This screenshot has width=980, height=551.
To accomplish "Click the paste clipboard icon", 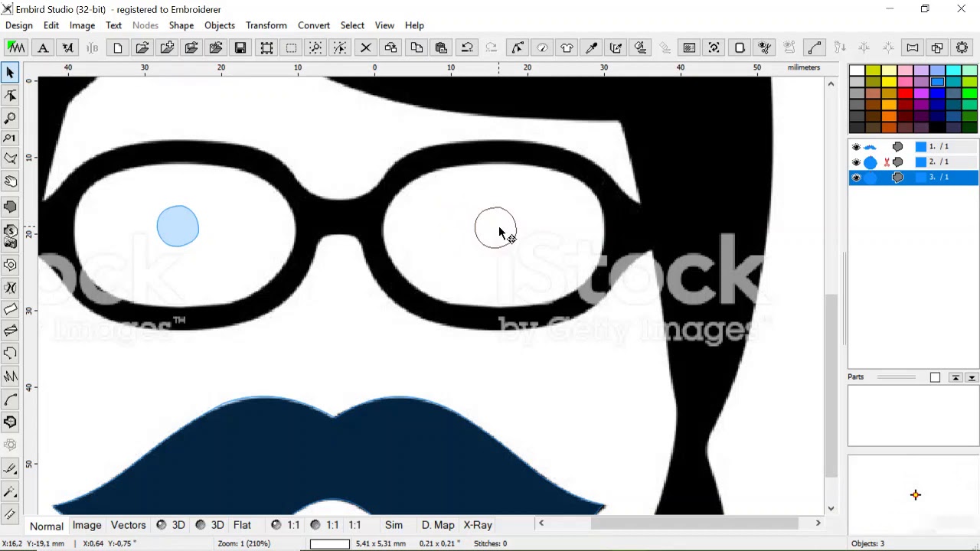I will pyautogui.click(x=441, y=47).
